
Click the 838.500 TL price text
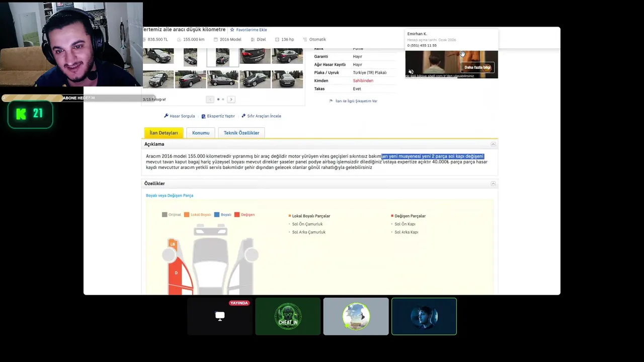tap(157, 39)
